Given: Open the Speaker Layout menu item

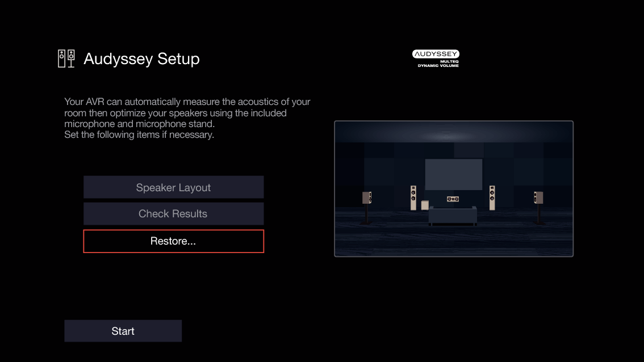Looking at the screenshot, I should tap(173, 187).
